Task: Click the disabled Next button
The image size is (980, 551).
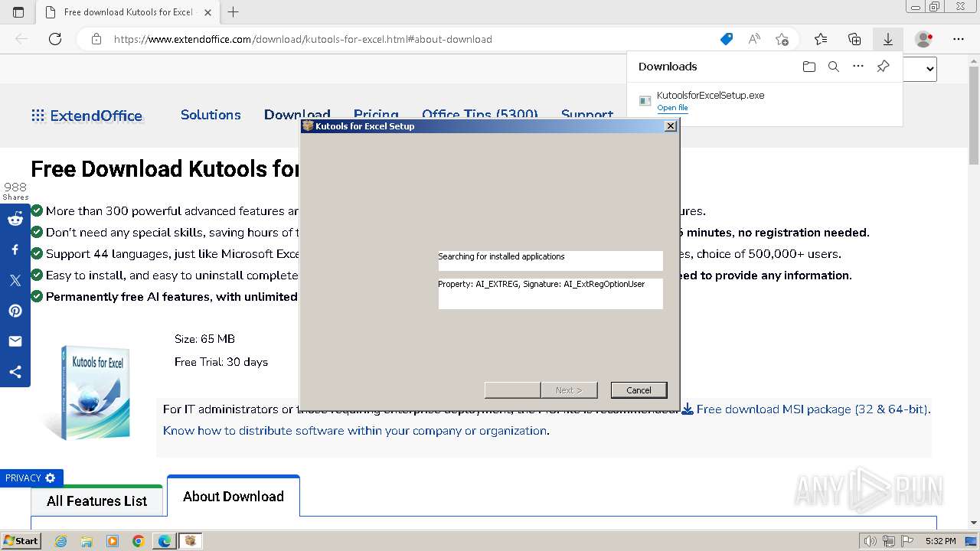Action: [x=569, y=390]
